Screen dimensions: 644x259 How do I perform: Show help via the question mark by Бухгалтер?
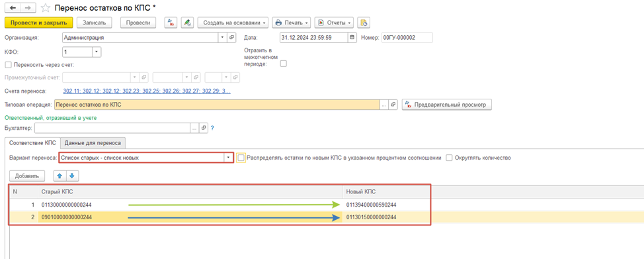click(212, 128)
